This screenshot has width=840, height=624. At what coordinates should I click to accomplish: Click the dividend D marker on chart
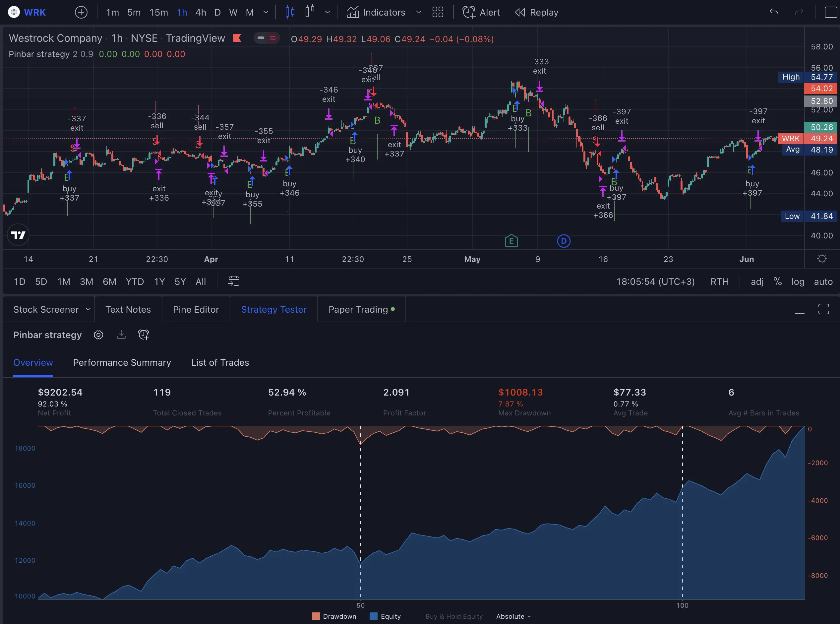click(x=564, y=241)
